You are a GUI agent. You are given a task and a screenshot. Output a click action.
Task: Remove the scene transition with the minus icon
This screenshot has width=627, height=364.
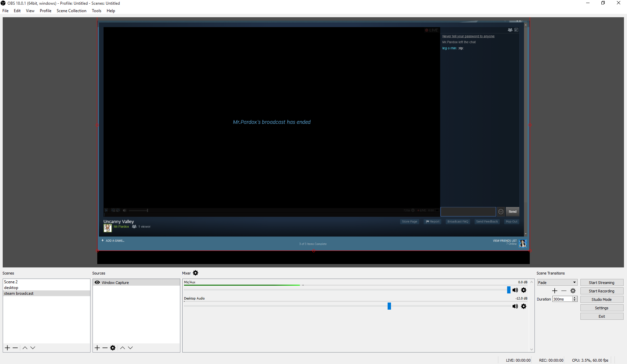tap(564, 291)
